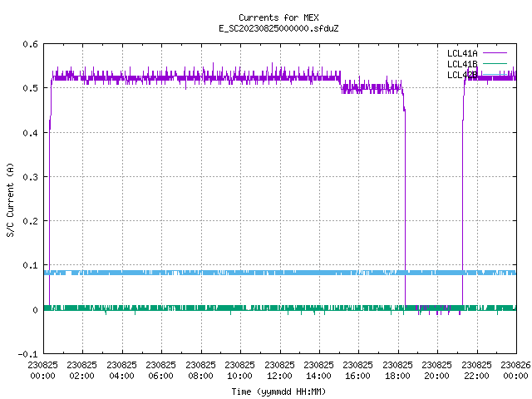Screen dimensions: 532x399
Task: Click the purple LCL41A step down near 15:00
Action: 341,83
